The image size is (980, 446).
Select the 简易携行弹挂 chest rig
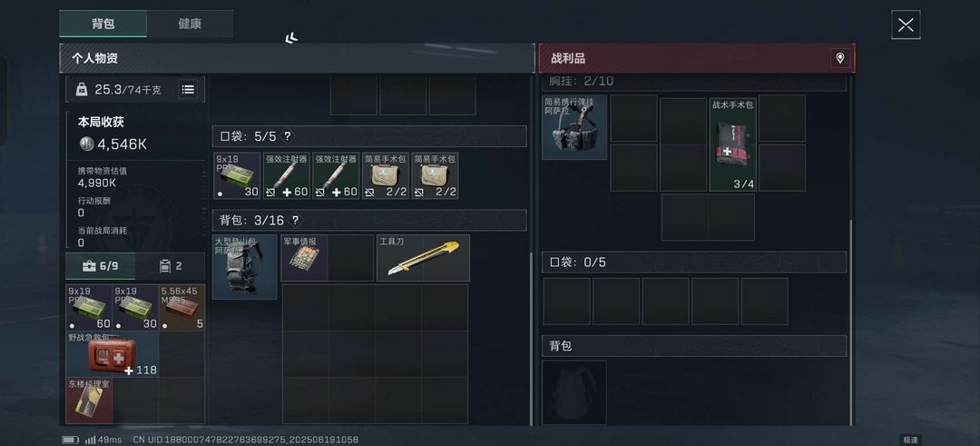tap(574, 127)
